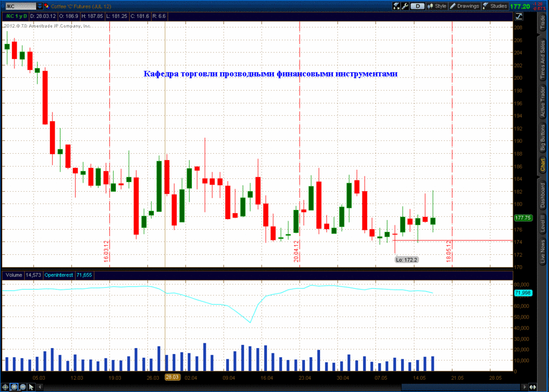Select the Chart side tab
The height and width of the screenshot is (392, 549).
(543, 166)
